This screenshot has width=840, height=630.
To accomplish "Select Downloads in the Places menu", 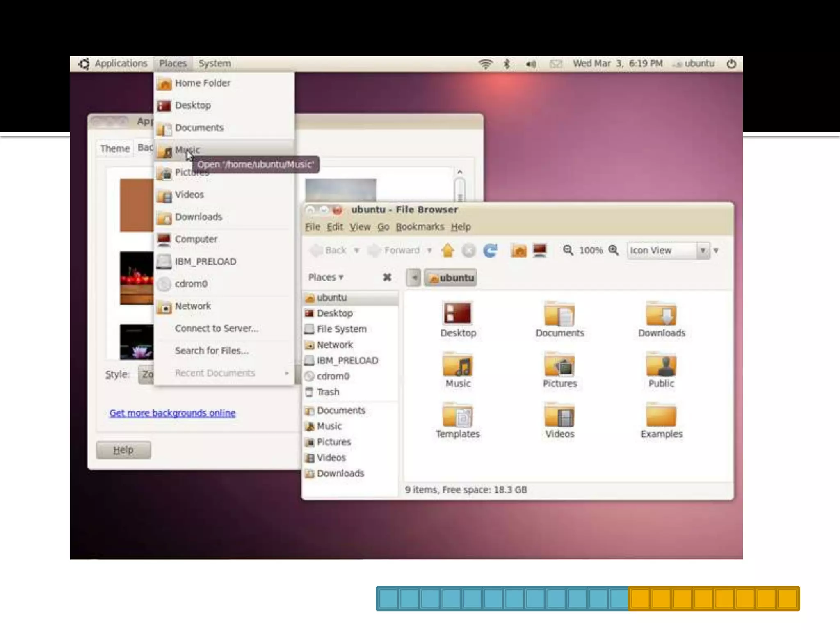I will point(199,217).
